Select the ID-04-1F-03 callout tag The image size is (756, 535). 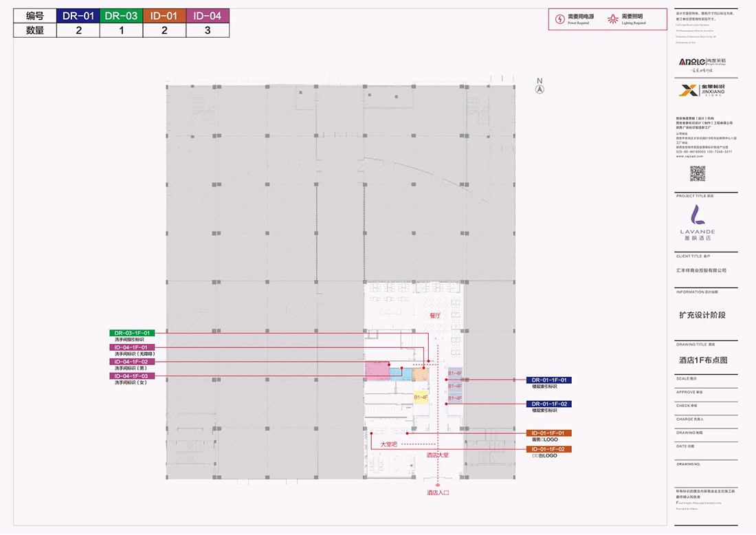tap(137, 376)
